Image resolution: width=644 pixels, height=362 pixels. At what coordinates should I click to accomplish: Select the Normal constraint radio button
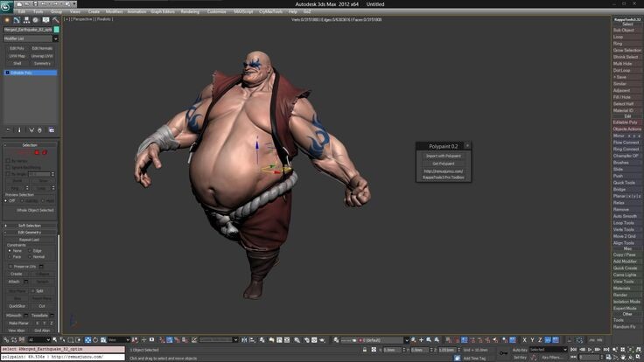[30, 257]
